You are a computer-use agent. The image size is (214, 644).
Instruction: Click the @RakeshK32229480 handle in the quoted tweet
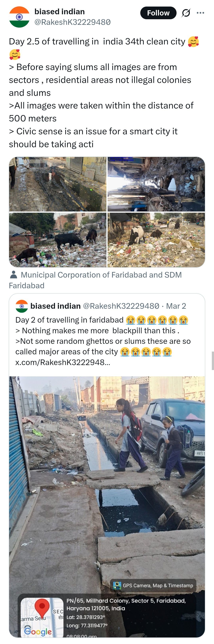(121, 306)
